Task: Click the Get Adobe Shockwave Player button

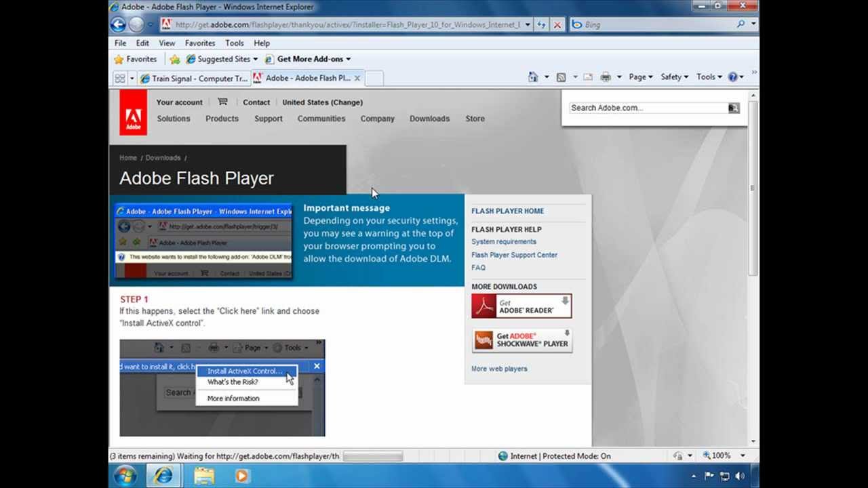Action: point(521,340)
